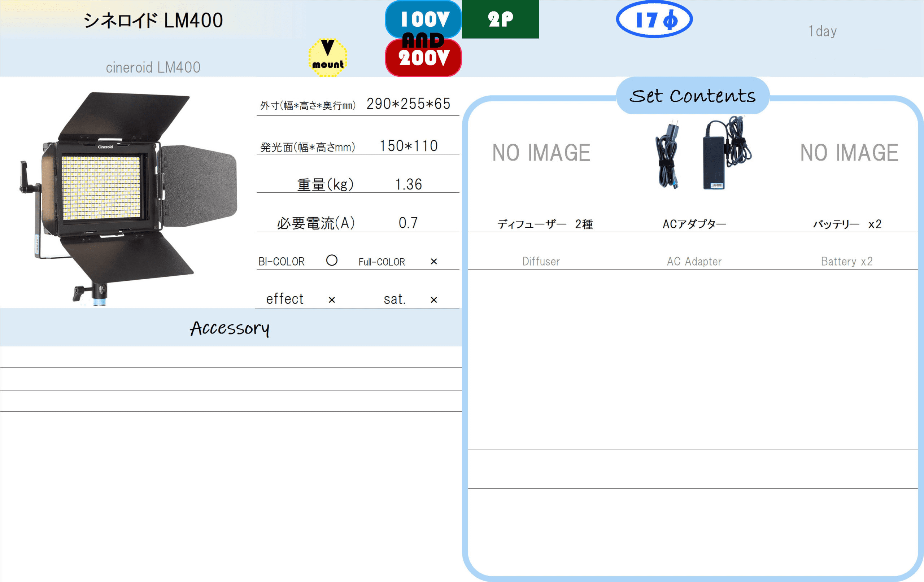Click the yellow V mount badge
The width and height of the screenshot is (924, 582).
[x=328, y=57]
